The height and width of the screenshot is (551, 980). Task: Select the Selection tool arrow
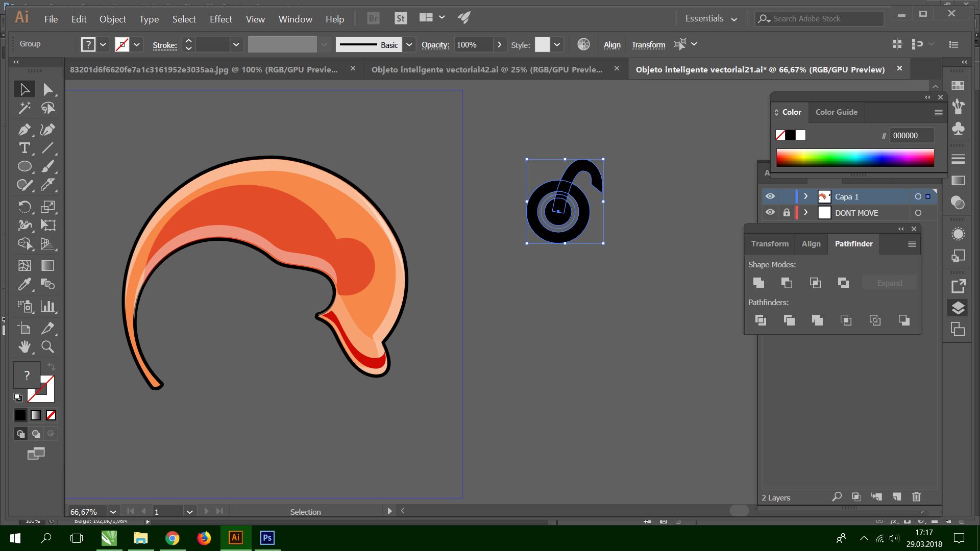tap(24, 89)
